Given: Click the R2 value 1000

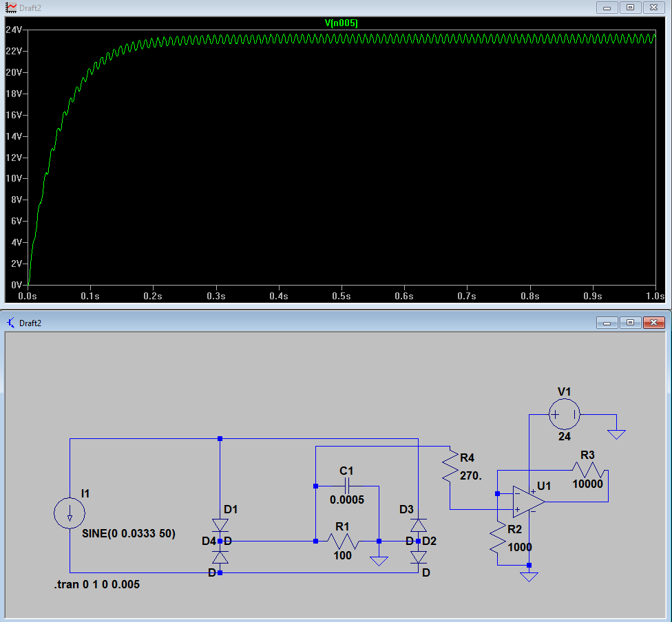Looking at the screenshot, I should pos(519,547).
